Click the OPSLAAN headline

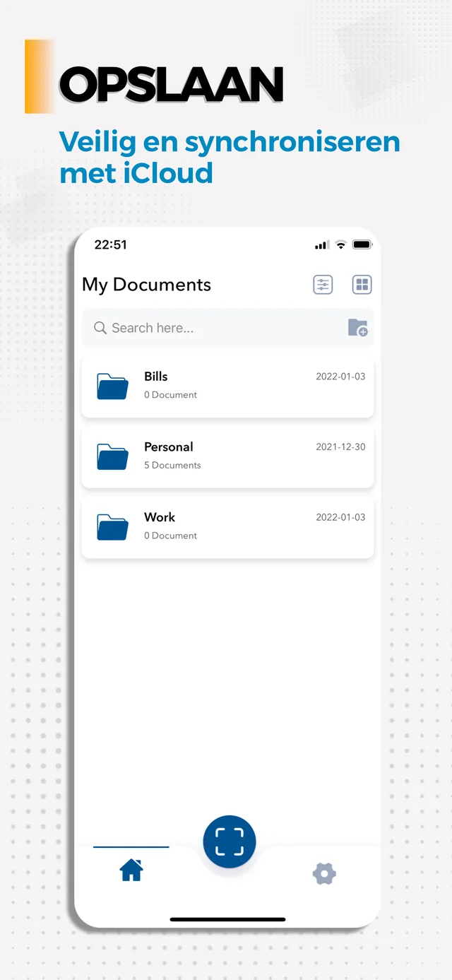coord(172,84)
